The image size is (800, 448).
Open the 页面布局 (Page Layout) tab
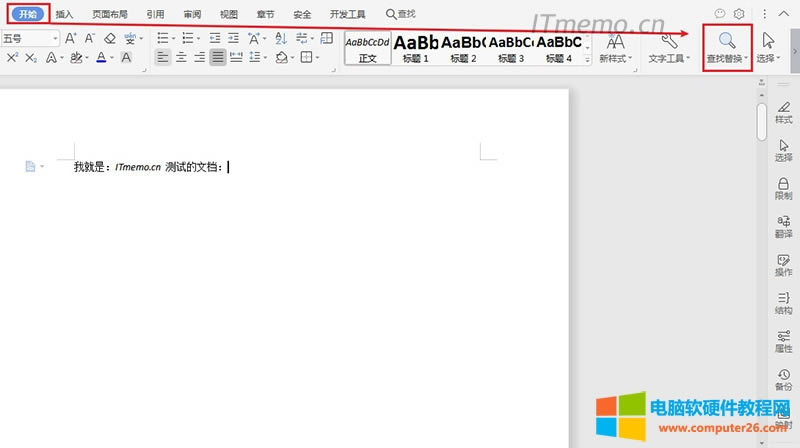(110, 15)
